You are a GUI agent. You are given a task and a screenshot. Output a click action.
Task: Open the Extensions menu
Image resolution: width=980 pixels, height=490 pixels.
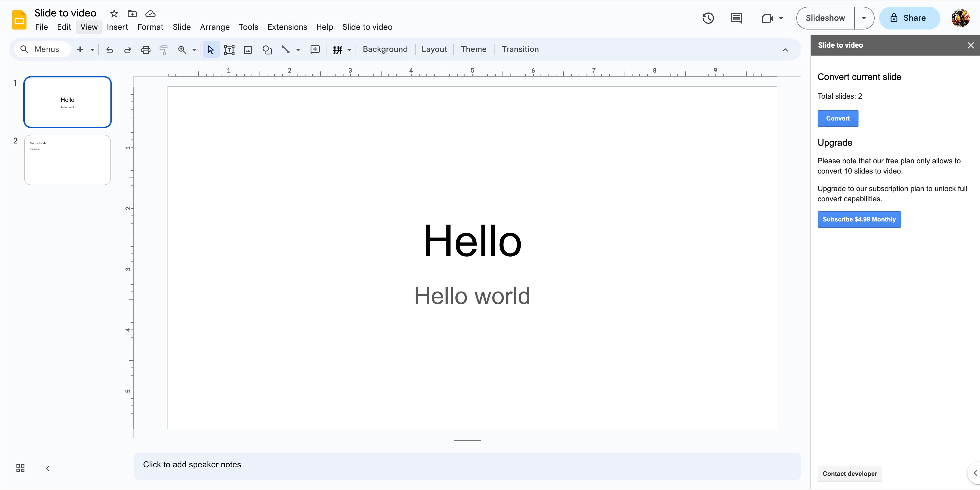[x=287, y=27]
